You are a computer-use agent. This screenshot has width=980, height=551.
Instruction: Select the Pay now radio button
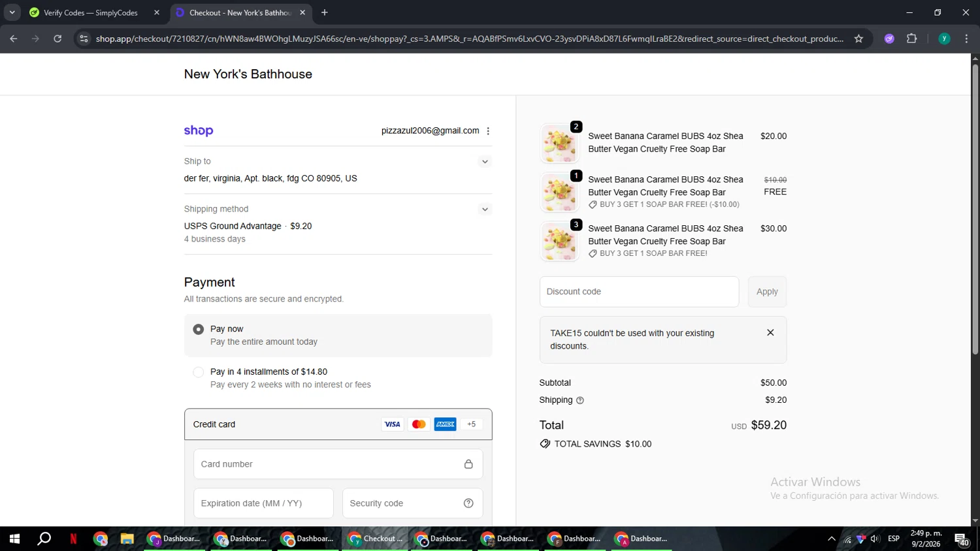[198, 330]
